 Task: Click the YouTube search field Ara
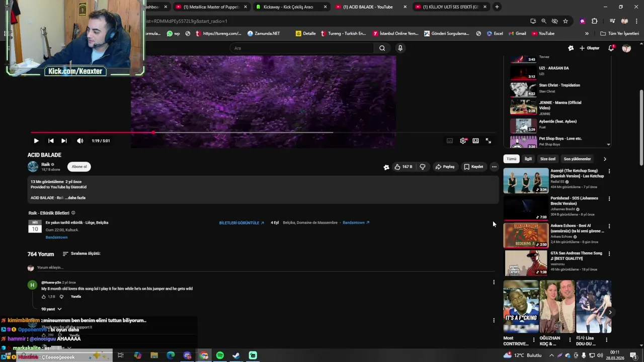click(x=302, y=48)
